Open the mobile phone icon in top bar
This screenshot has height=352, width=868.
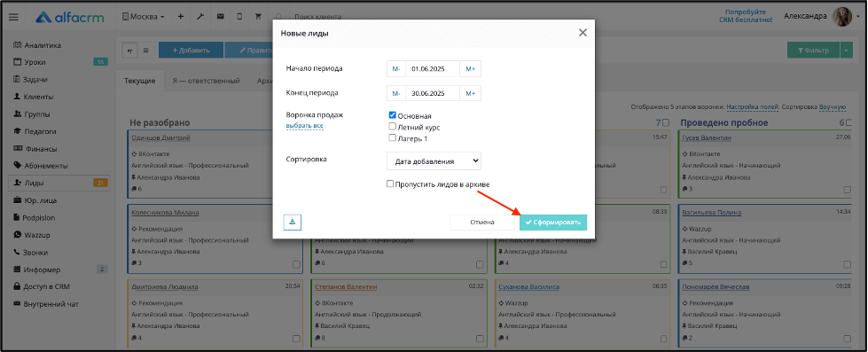point(239,17)
